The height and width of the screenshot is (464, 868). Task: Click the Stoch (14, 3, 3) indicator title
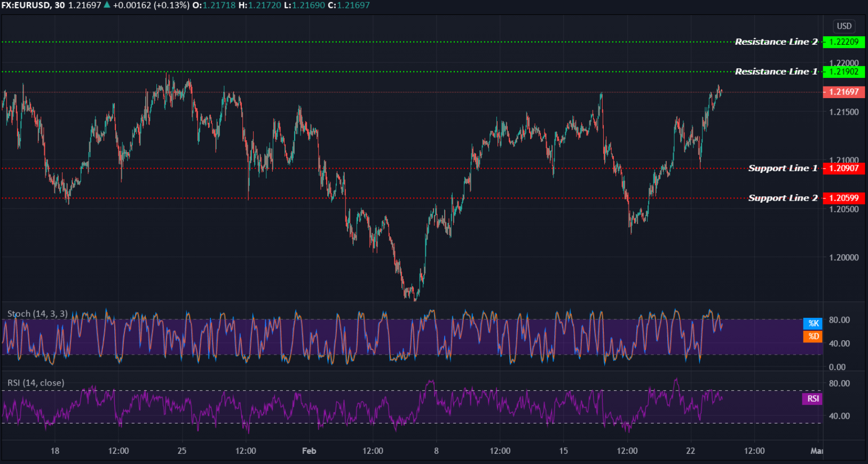(x=37, y=314)
